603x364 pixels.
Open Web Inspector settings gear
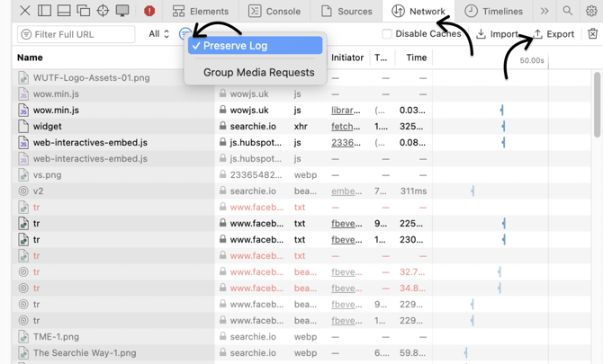[591, 11]
